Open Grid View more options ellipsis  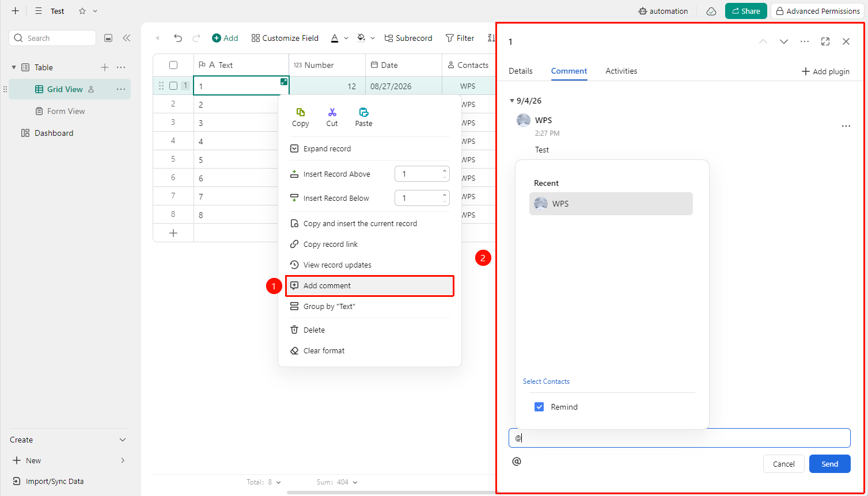[x=121, y=89]
